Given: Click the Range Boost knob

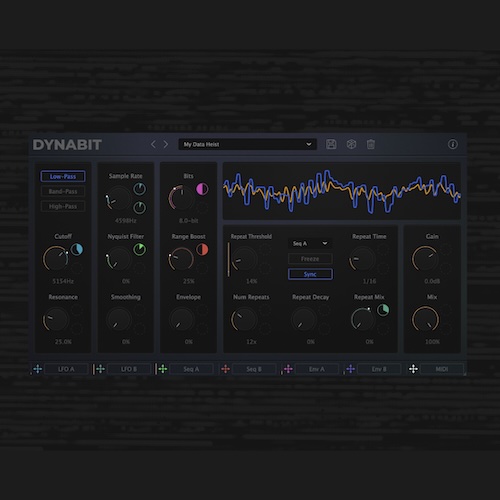Looking at the screenshot, I should click(181, 259).
